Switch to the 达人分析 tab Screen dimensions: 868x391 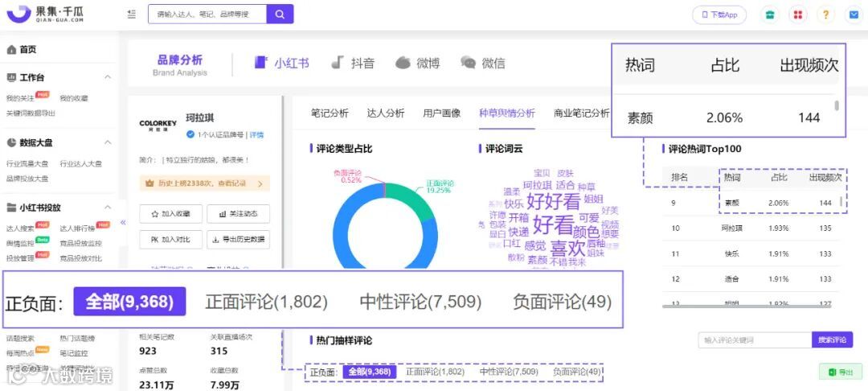386,113
